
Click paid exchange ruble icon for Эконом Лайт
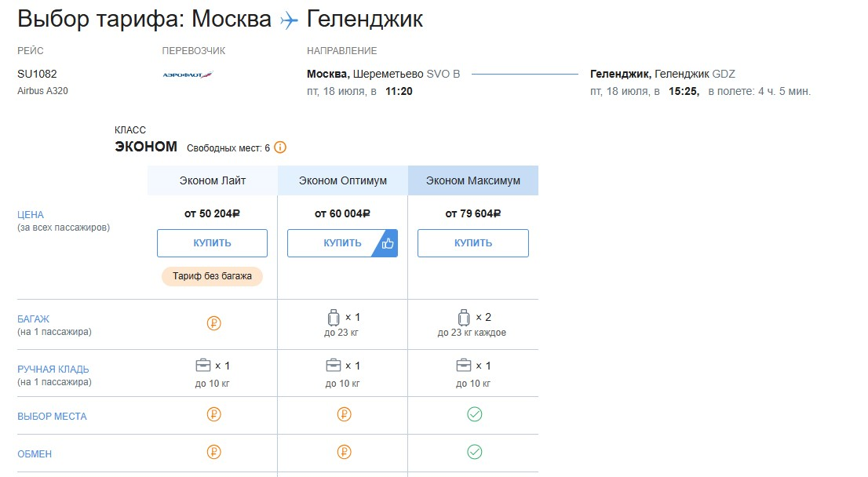(213, 452)
